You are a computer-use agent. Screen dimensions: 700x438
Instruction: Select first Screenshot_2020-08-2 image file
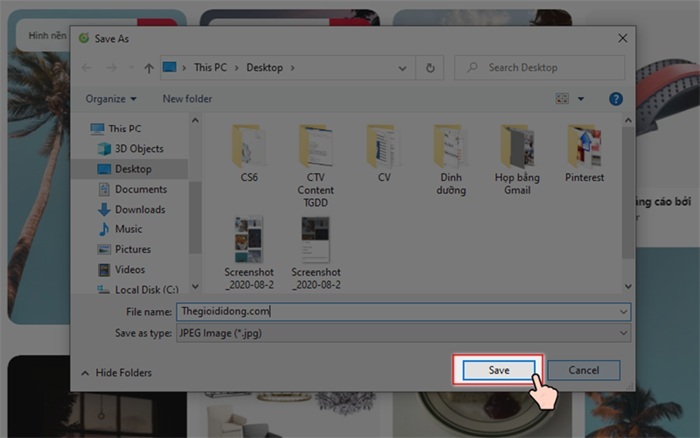tap(249, 253)
